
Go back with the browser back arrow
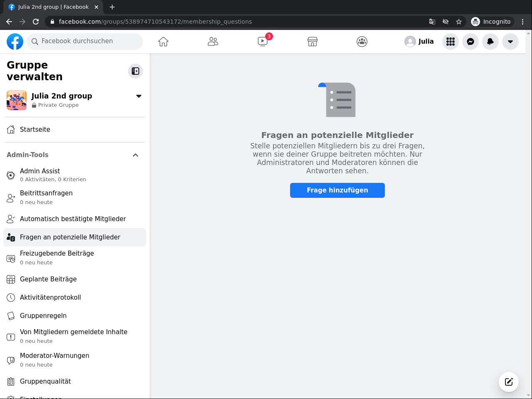click(x=9, y=22)
